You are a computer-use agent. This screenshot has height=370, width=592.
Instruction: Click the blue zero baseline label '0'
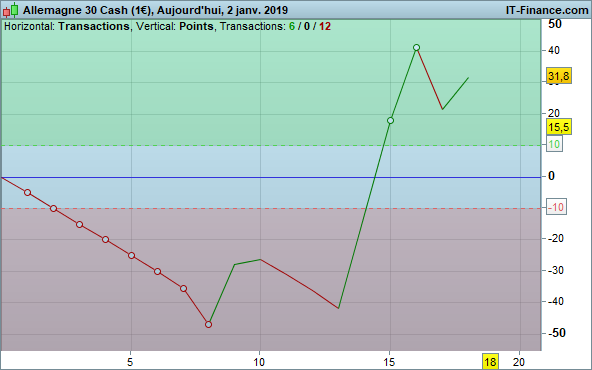tap(551, 176)
